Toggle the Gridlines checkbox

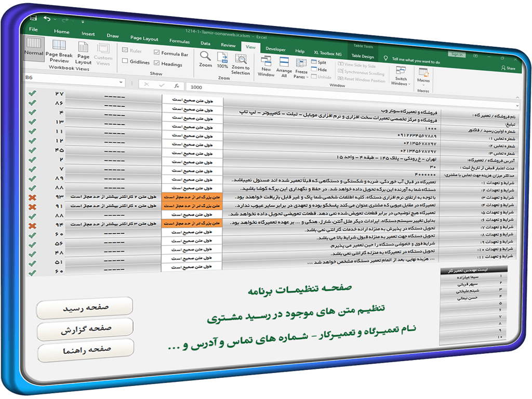[x=125, y=61]
